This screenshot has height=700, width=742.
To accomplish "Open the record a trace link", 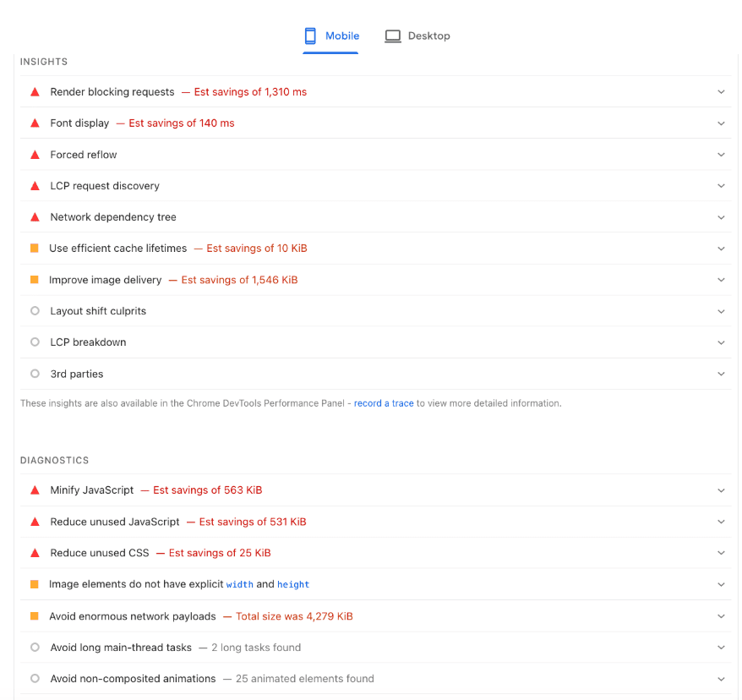I will (384, 403).
